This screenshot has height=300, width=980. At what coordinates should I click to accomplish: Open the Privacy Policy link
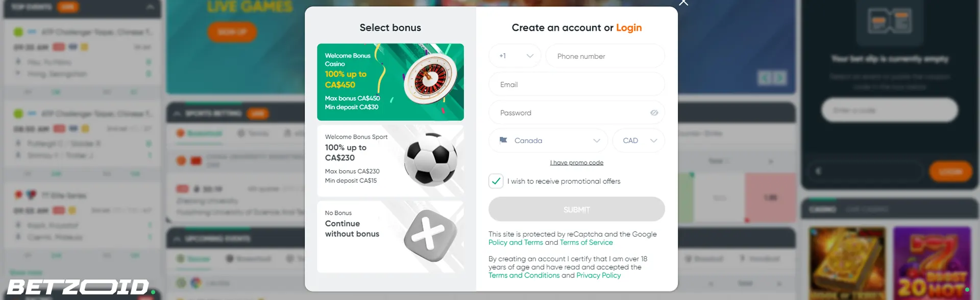pyautogui.click(x=598, y=275)
